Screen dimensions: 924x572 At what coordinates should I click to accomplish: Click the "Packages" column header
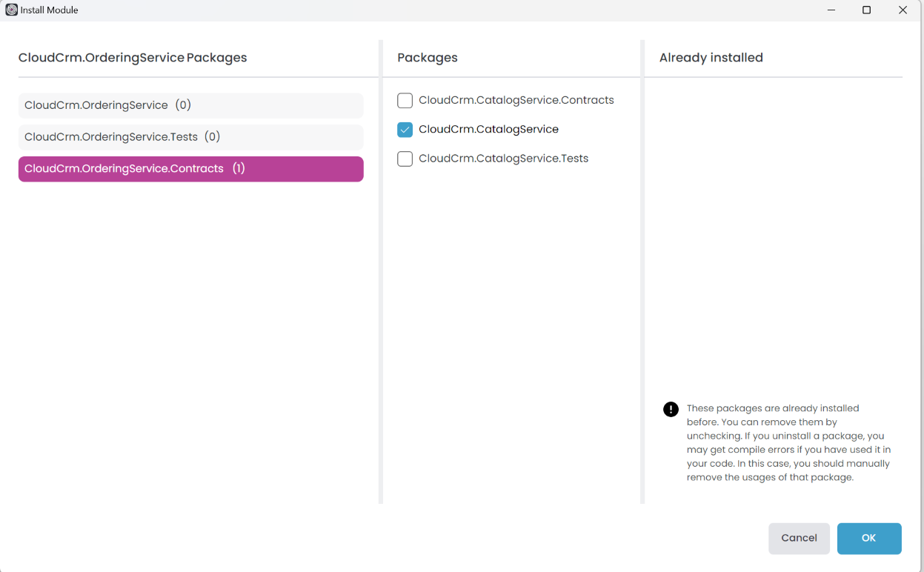428,58
